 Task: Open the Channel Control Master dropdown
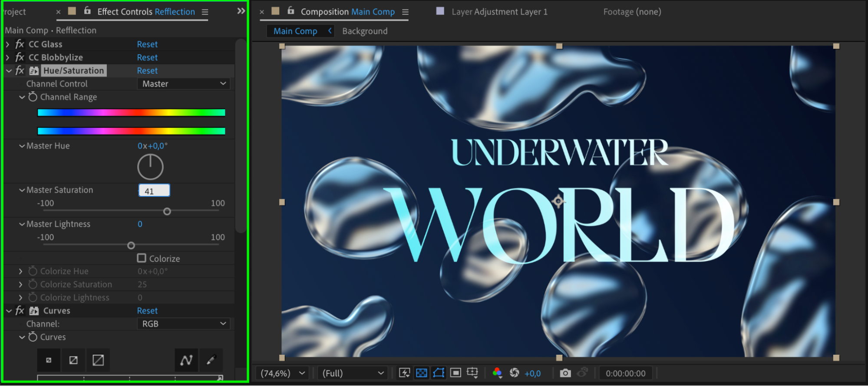click(183, 84)
